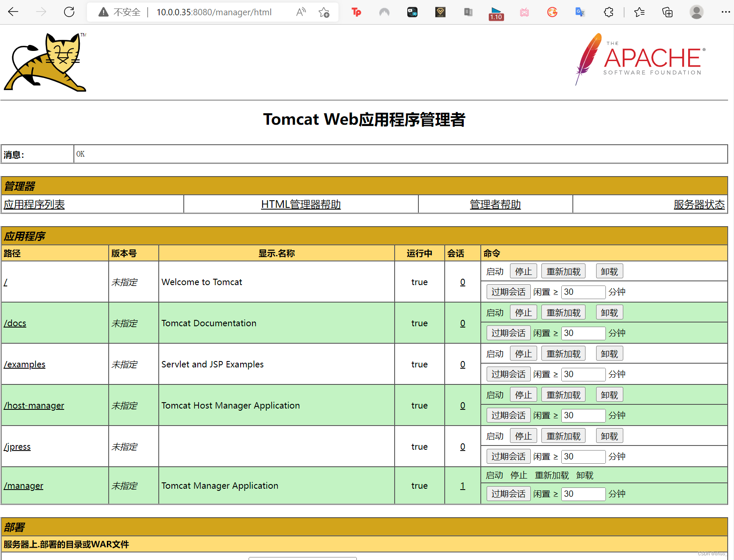The height and width of the screenshot is (560, 734).
Task: Expire sessions for /examples application
Action: click(x=508, y=374)
